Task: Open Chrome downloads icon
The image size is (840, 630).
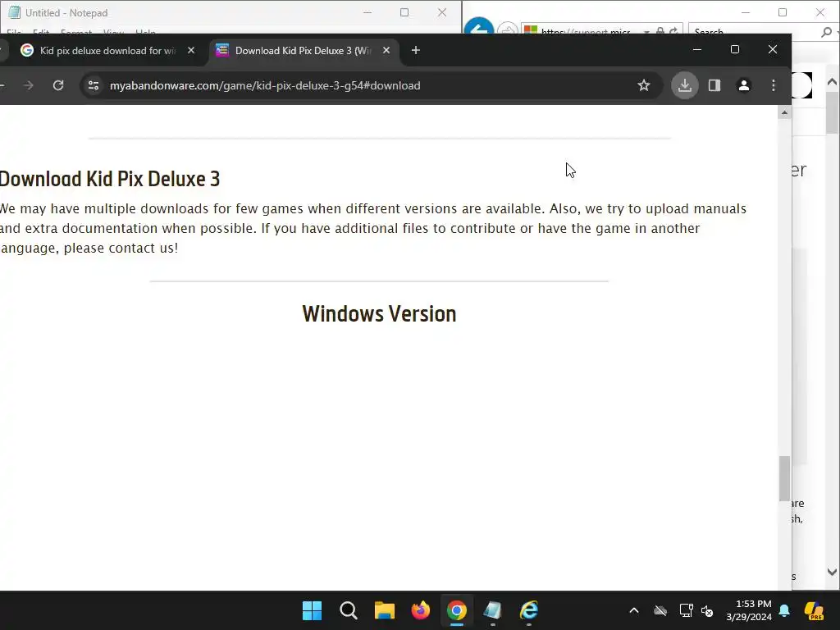Action: click(685, 85)
